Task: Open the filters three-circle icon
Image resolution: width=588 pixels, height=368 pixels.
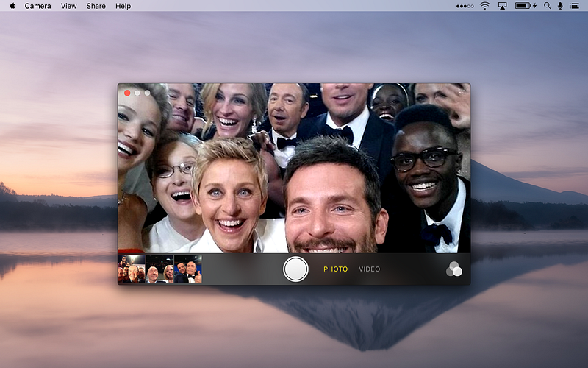Action: [x=454, y=269]
